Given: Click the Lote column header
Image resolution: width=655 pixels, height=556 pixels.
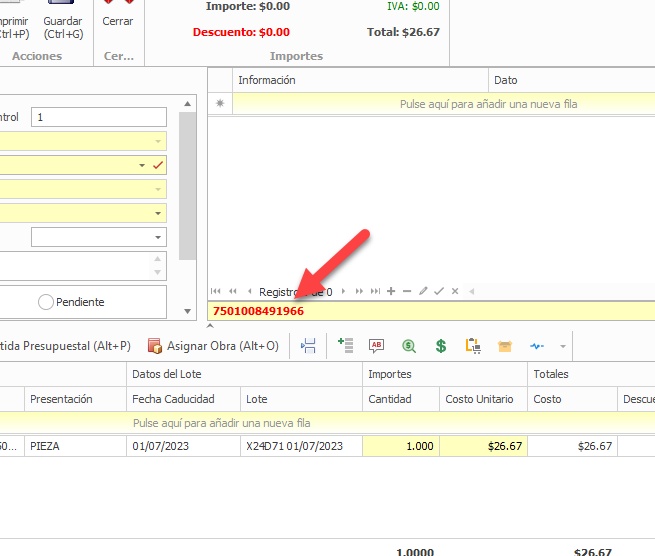Looking at the screenshot, I should click(301, 399).
